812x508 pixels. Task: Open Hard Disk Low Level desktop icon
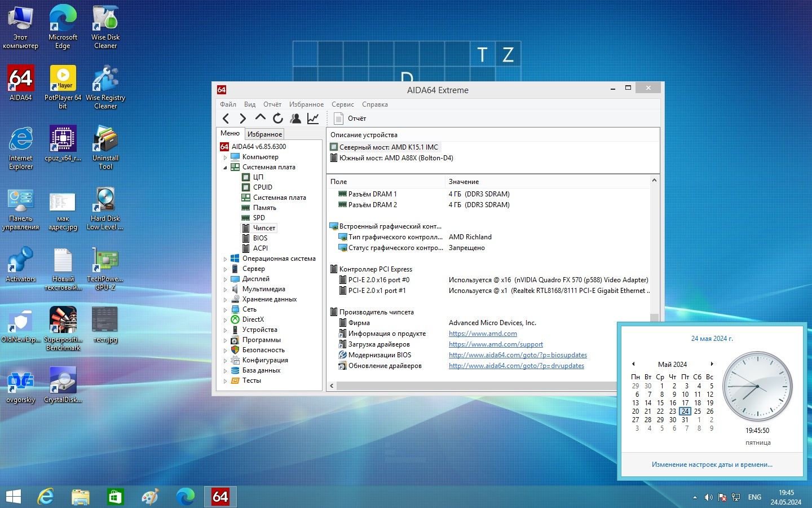click(x=105, y=208)
